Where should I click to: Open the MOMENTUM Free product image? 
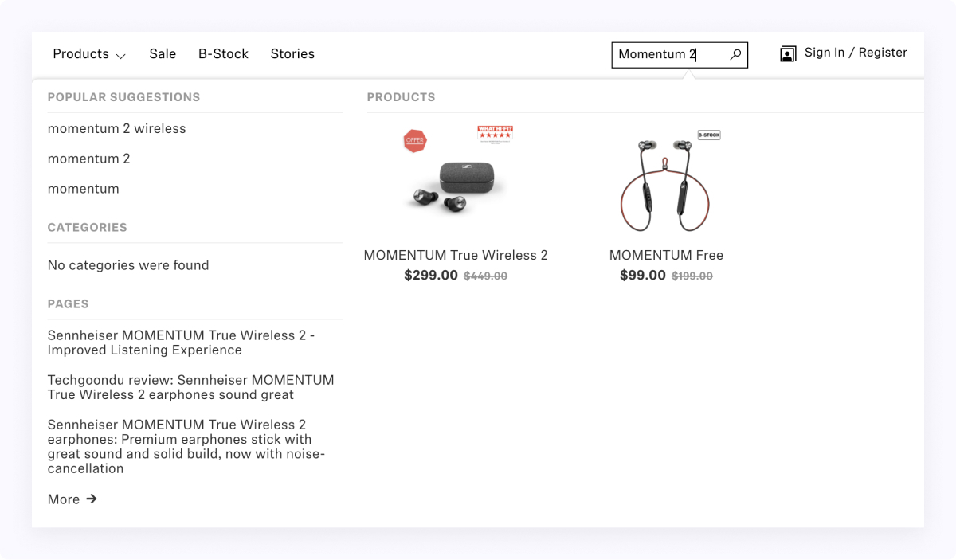click(666, 183)
